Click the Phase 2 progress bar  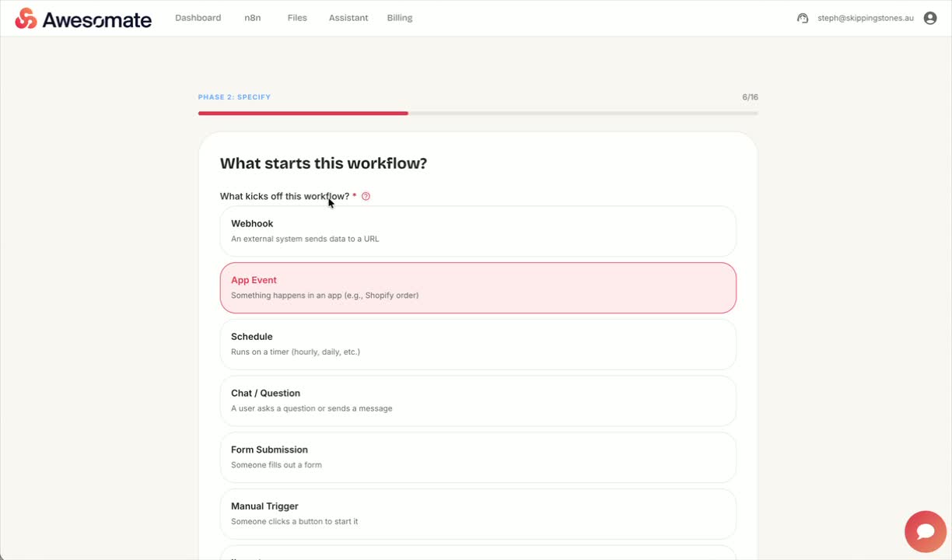(478, 114)
